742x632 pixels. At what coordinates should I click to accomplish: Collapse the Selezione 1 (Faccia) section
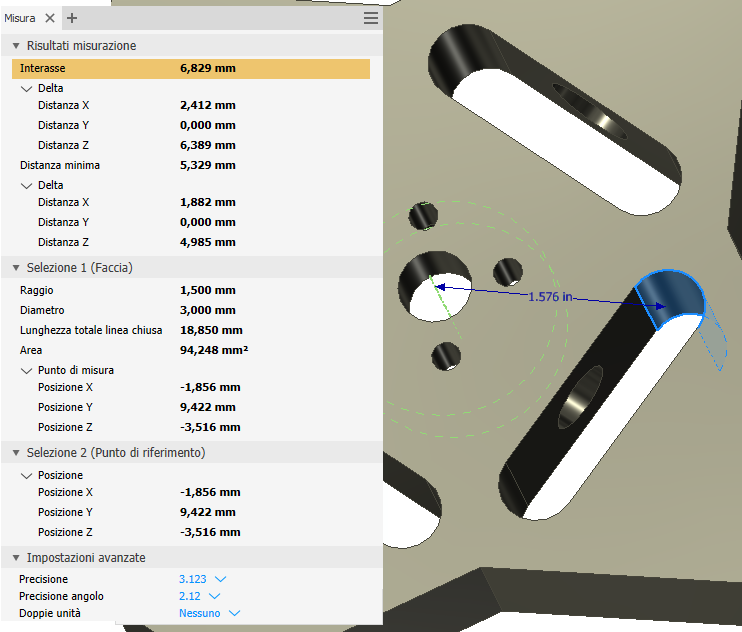pos(16,268)
